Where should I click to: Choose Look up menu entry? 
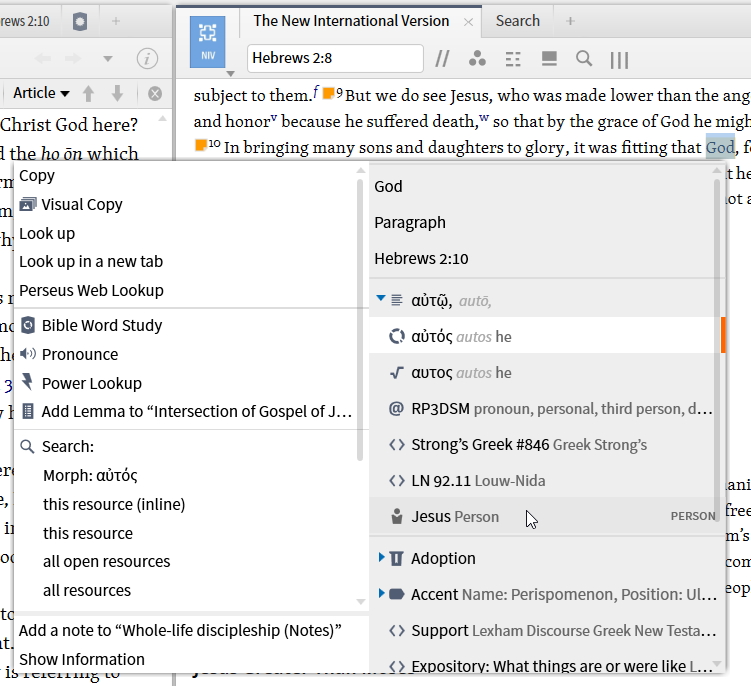(x=47, y=233)
